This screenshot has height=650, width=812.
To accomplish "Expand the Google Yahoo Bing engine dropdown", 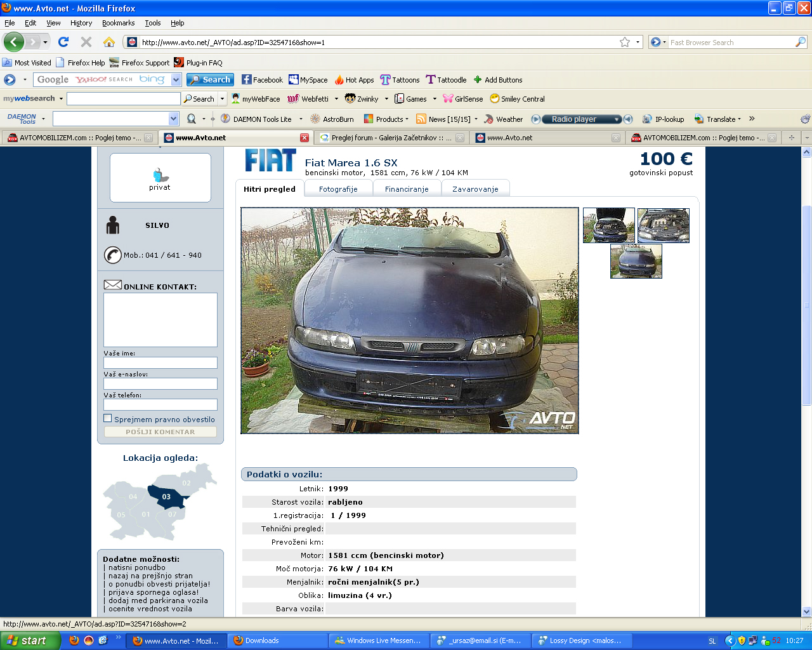I will [x=176, y=80].
